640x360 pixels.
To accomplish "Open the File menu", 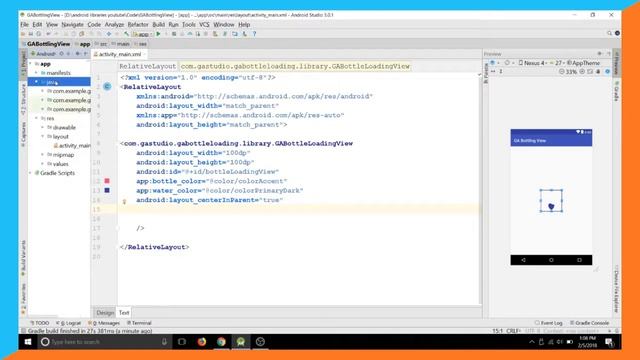I will point(25,24).
